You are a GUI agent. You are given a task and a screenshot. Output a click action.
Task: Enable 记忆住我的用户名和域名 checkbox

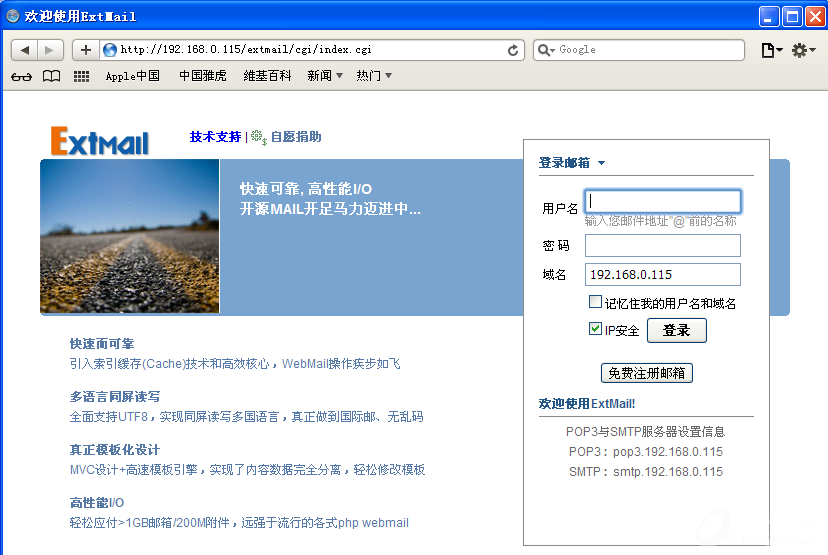point(596,302)
